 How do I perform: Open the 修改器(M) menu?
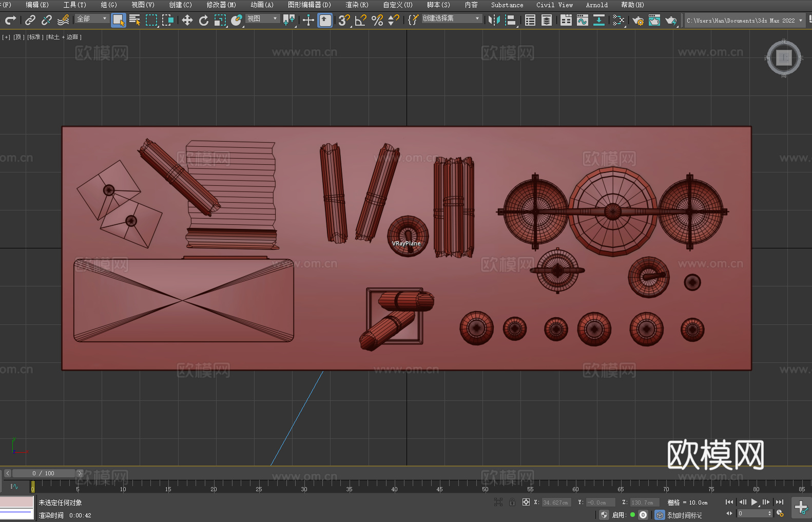221,5
